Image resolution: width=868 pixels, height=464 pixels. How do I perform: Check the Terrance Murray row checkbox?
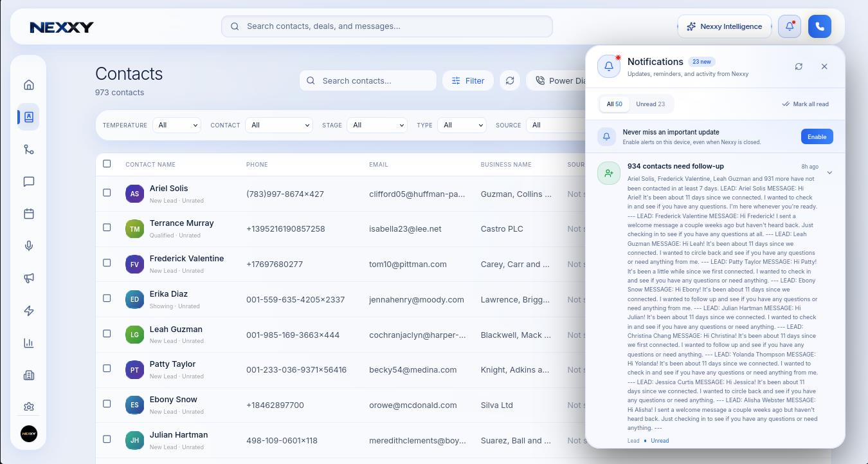click(107, 227)
